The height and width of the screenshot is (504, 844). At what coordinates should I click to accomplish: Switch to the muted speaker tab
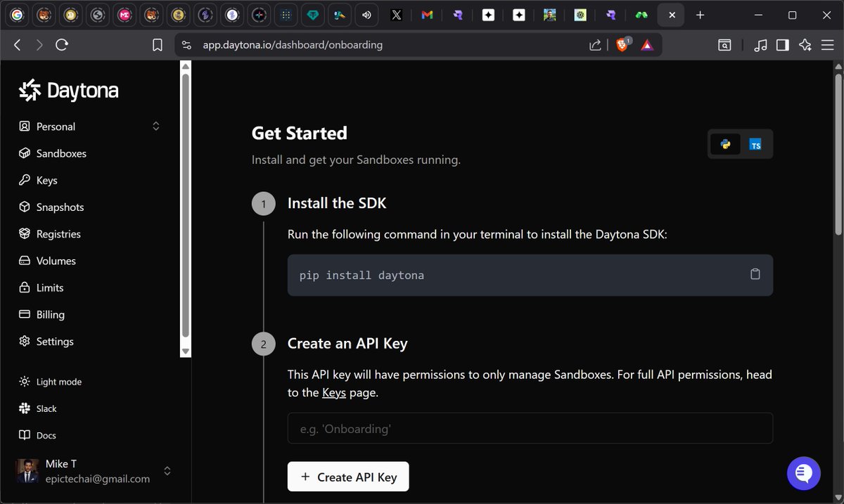[366, 15]
